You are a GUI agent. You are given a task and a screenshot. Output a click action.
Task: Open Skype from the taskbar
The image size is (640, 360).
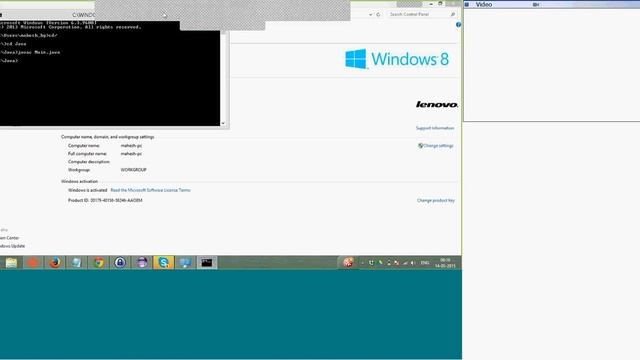coord(163,262)
